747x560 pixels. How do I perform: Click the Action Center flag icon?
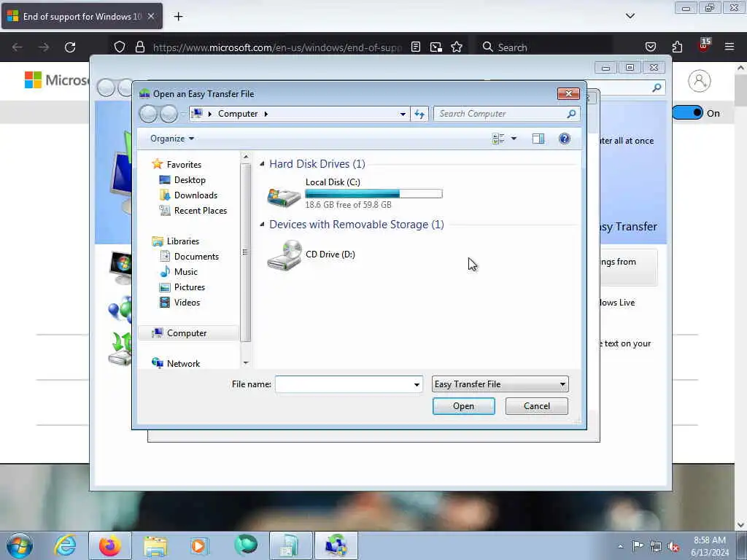[638, 546]
